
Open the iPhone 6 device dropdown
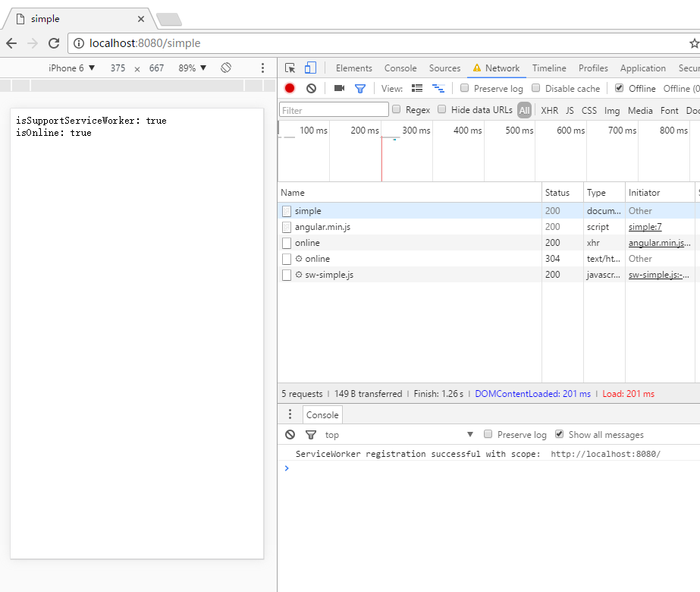click(x=71, y=68)
